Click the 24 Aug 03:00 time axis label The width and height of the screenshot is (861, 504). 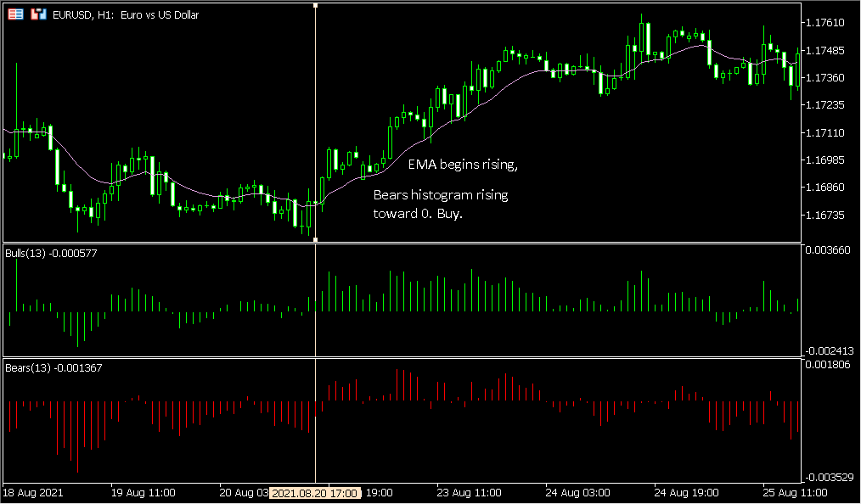click(x=577, y=492)
